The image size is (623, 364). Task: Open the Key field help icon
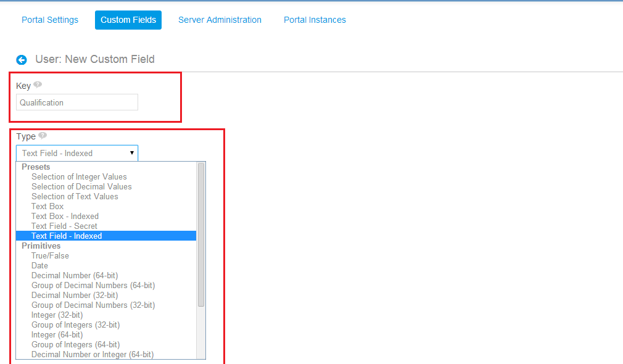[38, 85]
